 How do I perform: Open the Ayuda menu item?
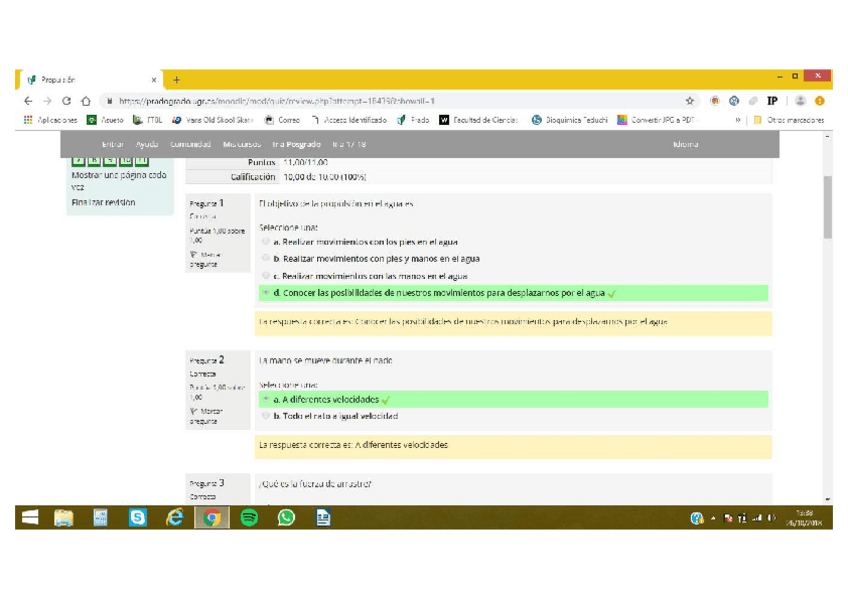(146, 144)
